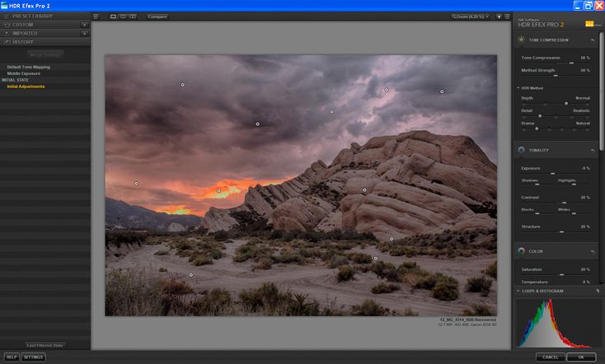The height and width of the screenshot is (364, 605).
Task: Collapse the HDR Method section
Action: coord(518,87)
